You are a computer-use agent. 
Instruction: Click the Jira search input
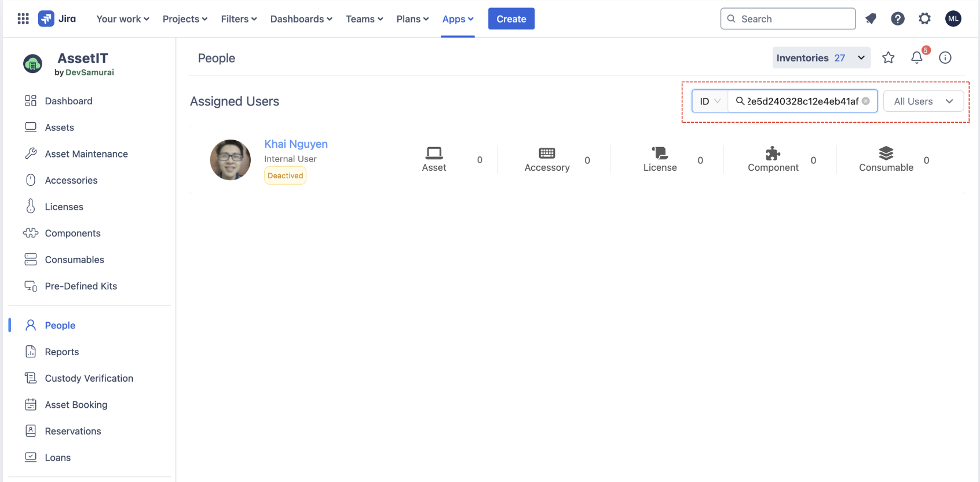[788, 19]
